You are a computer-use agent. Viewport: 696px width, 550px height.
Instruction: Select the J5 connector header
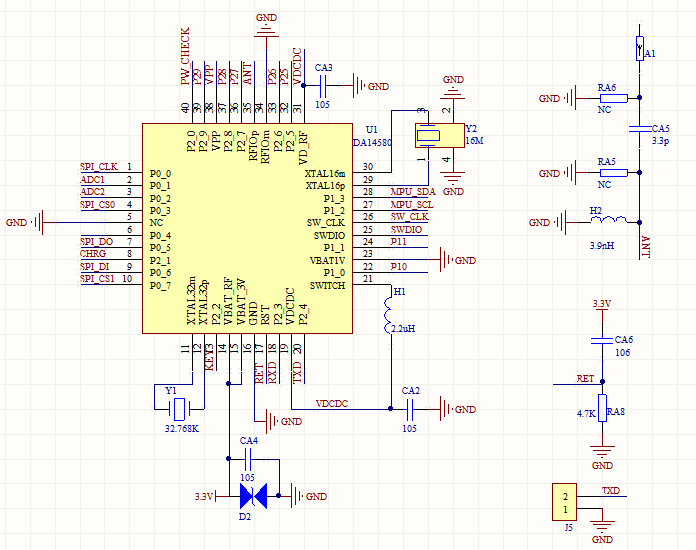[565, 502]
